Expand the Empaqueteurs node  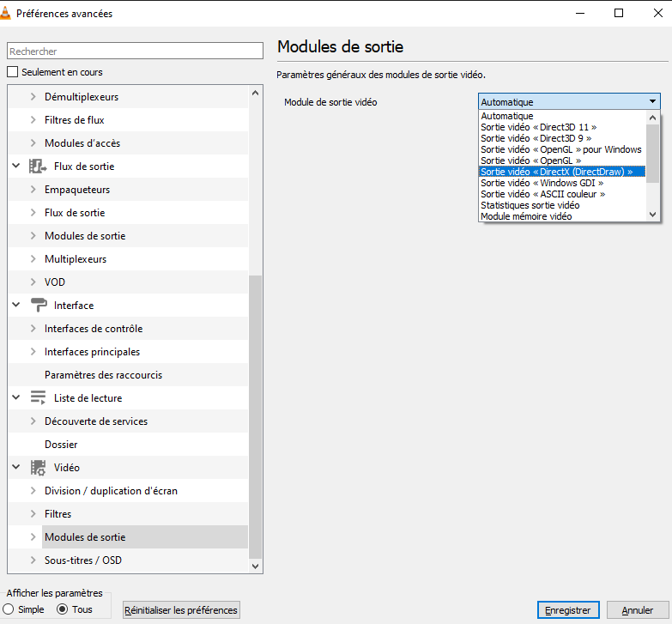(x=33, y=190)
